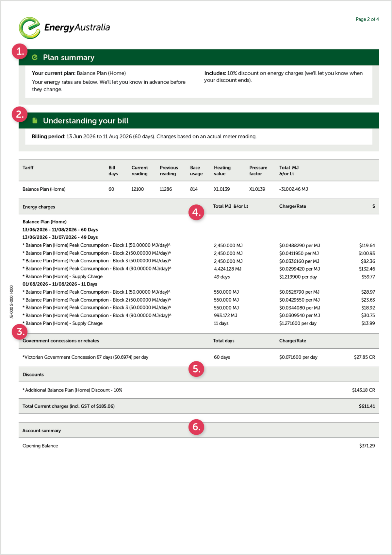The image size is (392, 555).
Task: Click the "Plan summary" heading
Action: coord(69,58)
